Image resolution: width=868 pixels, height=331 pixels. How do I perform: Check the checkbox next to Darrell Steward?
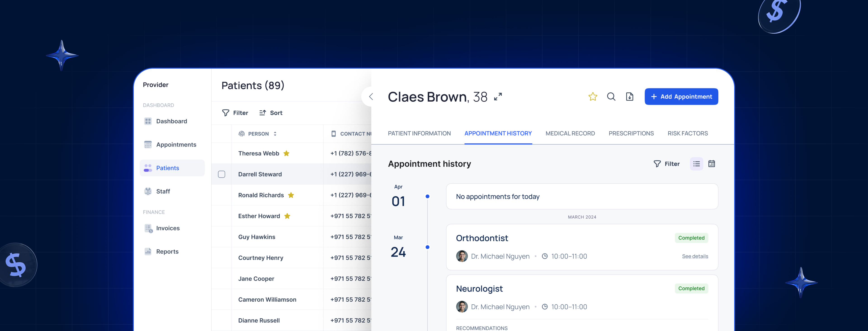click(x=221, y=174)
